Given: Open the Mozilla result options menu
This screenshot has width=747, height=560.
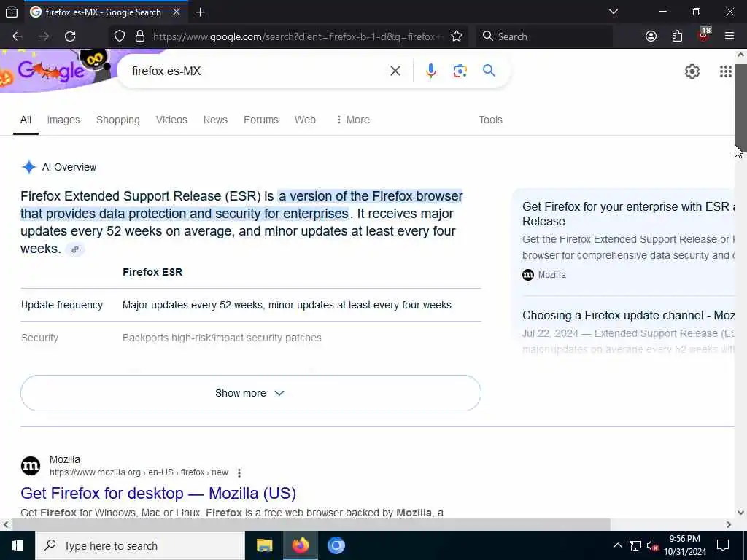Looking at the screenshot, I should click(x=239, y=472).
